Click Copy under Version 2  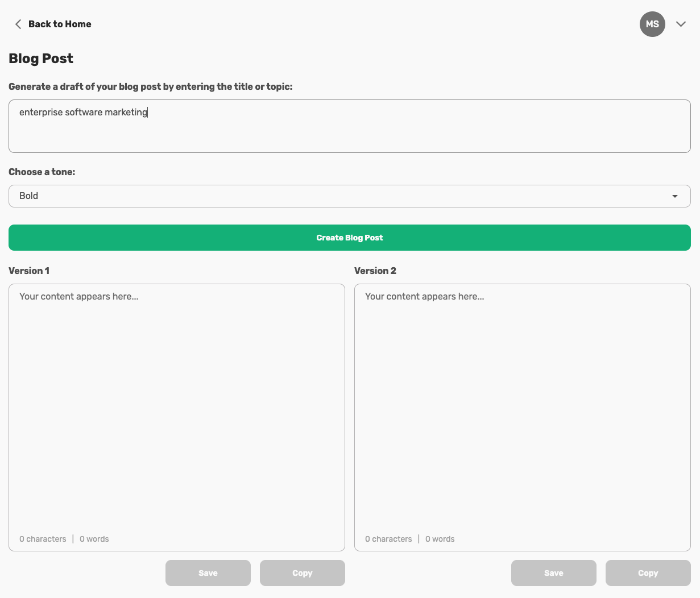coord(648,573)
